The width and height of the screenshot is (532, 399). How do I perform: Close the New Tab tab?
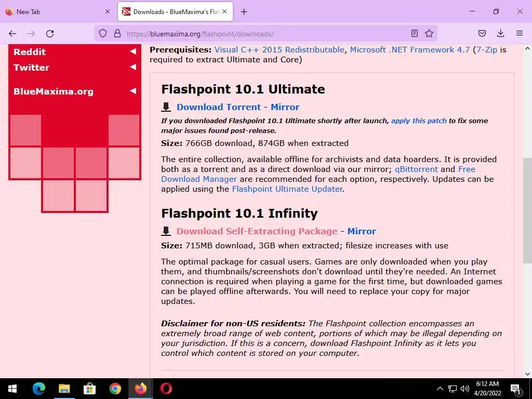coord(108,11)
